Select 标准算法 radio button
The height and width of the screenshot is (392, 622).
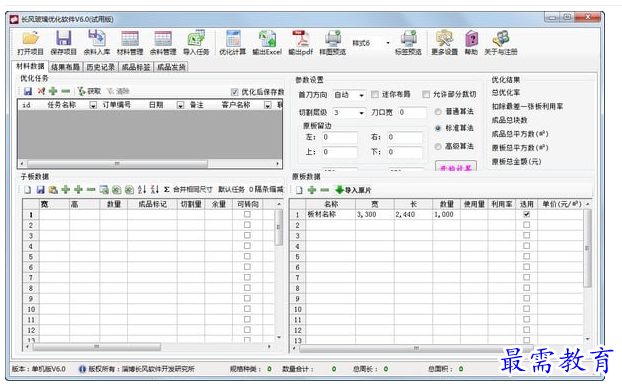(x=438, y=128)
